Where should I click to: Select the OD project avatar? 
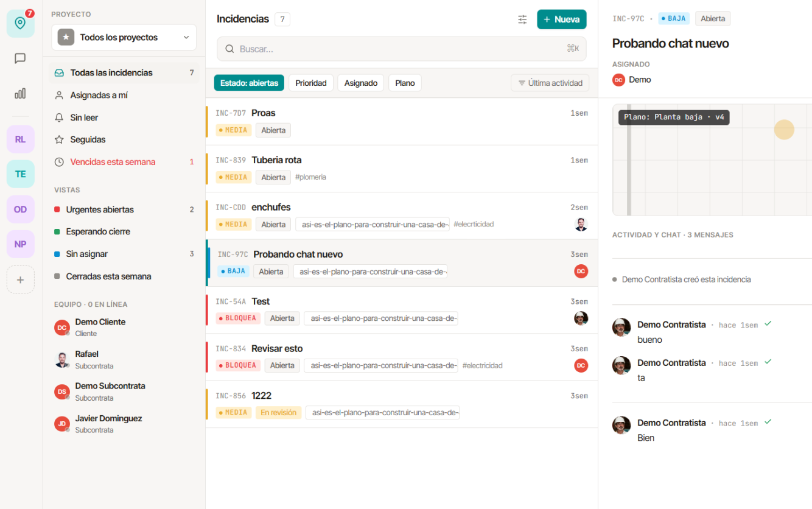click(x=21, y=209)
